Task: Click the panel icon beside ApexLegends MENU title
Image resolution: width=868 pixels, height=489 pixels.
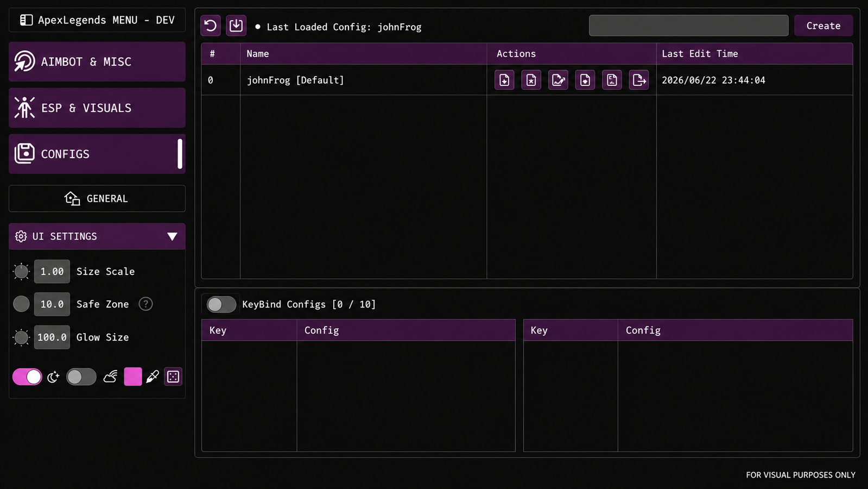Action: 26,20
